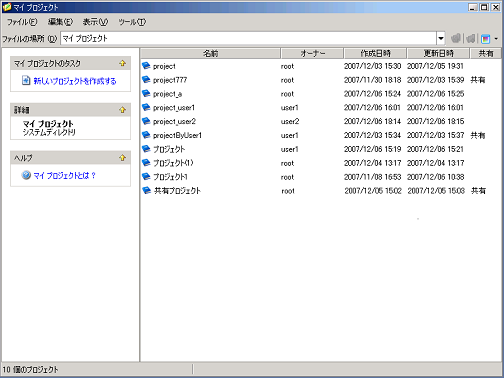Close the マイ プロジェクト window
This screenshot has height=378, width=504.
(x=496, y=7)
